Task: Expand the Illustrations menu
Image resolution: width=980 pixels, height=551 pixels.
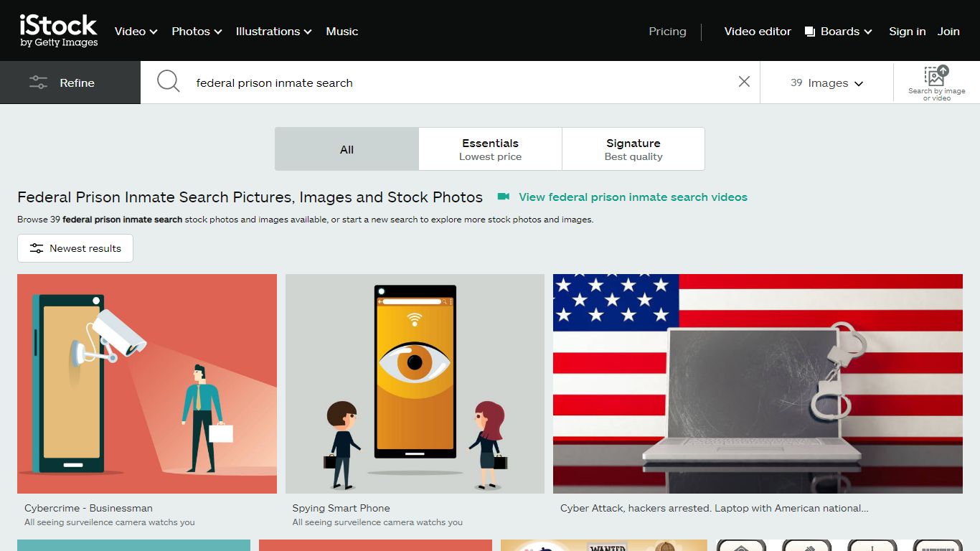Action: (273, 32)
